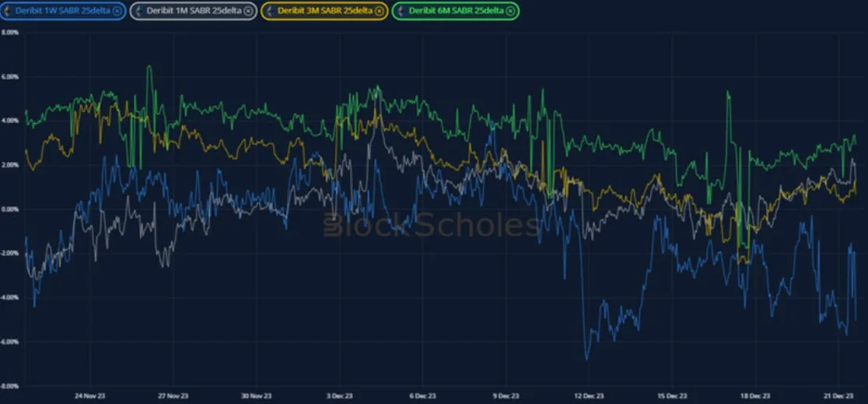The height and width of the screenshot is (404, 868).
Task: Click the 6 Dec 23 date label
Action: [422, 396]
